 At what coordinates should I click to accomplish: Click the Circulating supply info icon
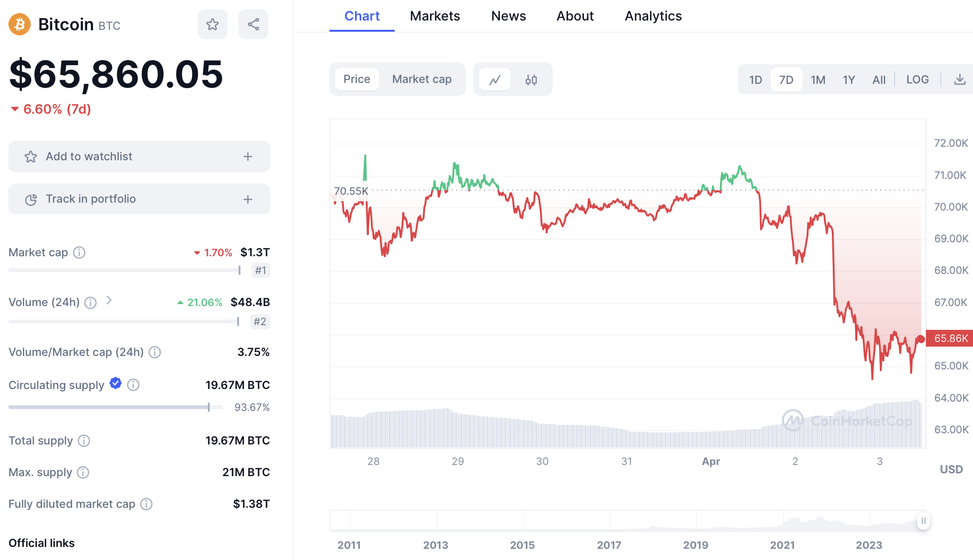coord(133,385)
